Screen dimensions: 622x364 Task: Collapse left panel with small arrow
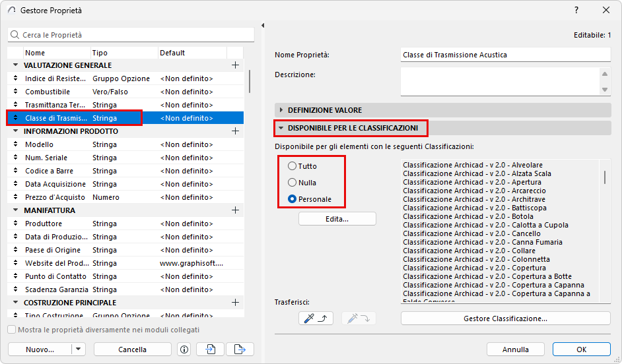coord(263,25)
